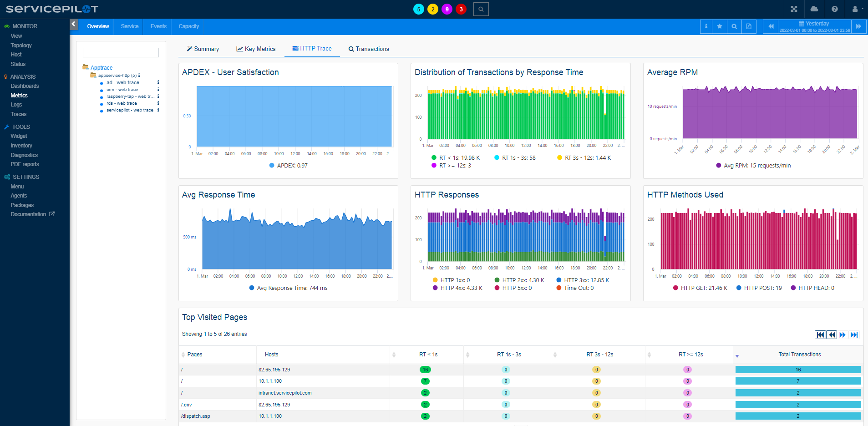Click the tree filter search box
This screenshot has height=426, width=868.
[121, 53]
